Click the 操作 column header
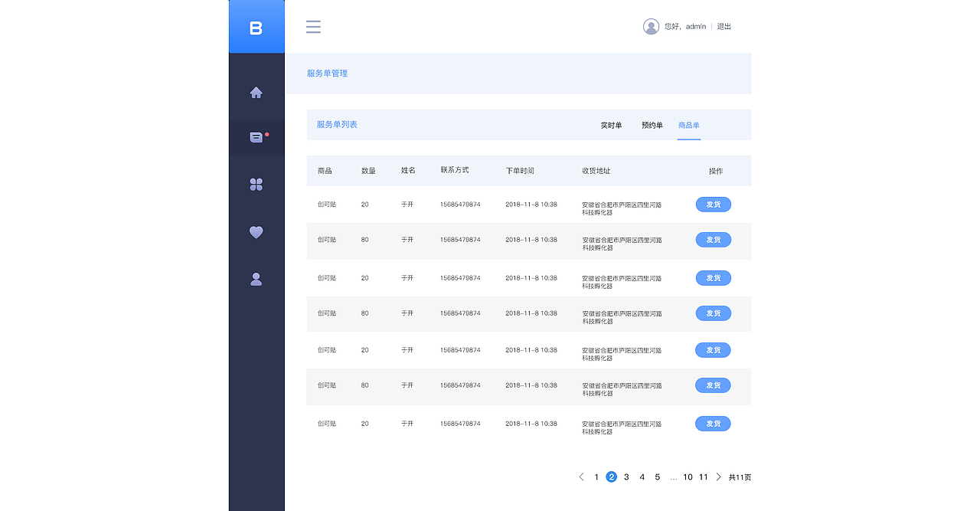The height and width of the screenshot is (511, 980). point(716,171)
